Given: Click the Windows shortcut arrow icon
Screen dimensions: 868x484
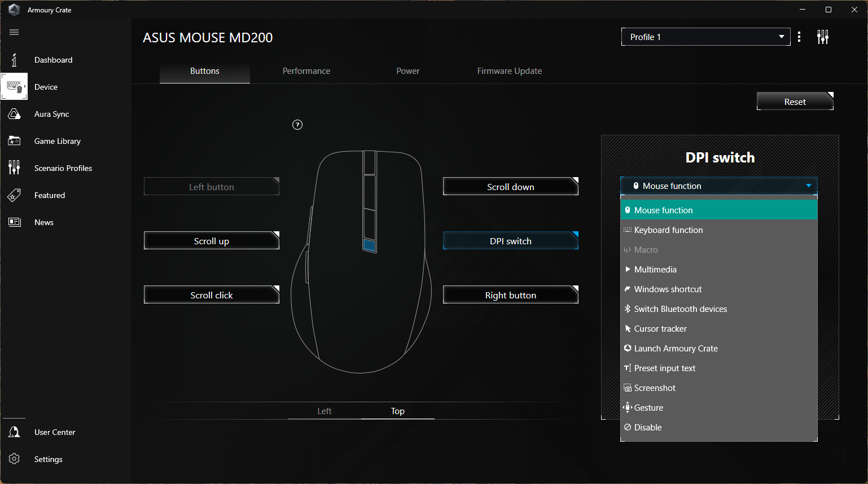Looking at the screenshot, I should 627,289.
